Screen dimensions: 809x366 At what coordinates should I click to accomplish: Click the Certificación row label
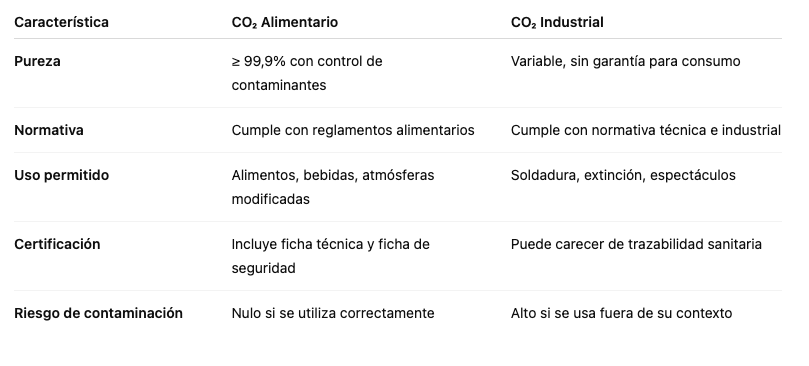tap(57, 244)
